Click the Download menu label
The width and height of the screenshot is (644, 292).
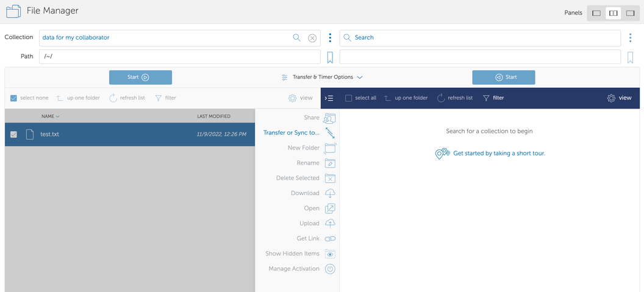coord(305,193)
